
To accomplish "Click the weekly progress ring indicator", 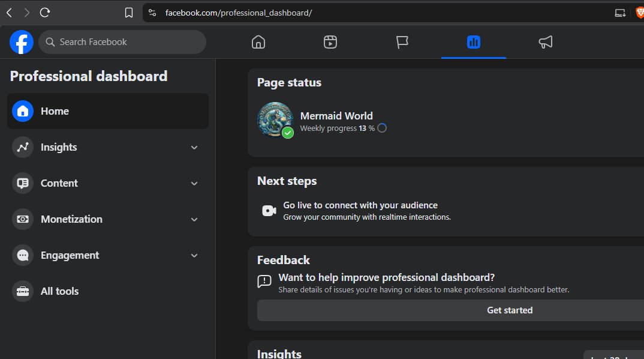I will click(382, 128).
